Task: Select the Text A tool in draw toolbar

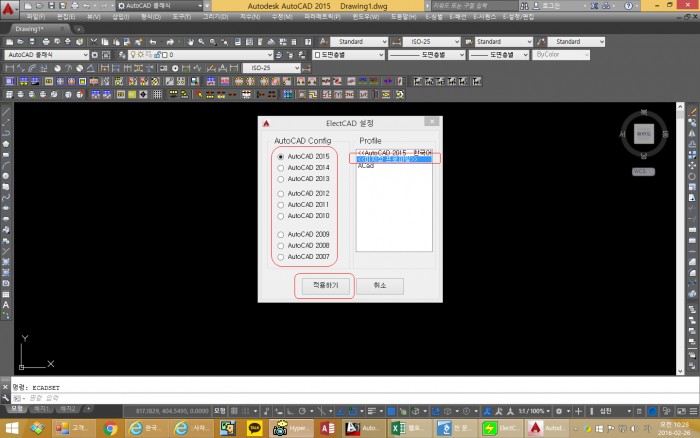Action: [6, 305]
